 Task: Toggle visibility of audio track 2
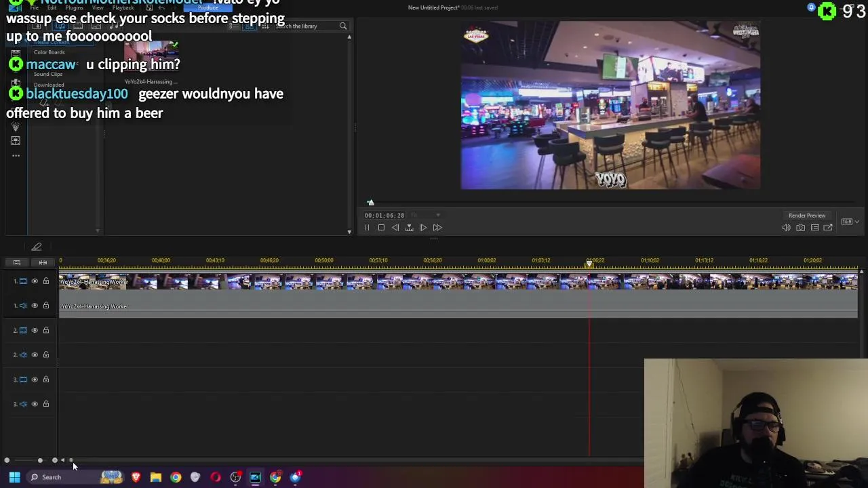(35, 354)
